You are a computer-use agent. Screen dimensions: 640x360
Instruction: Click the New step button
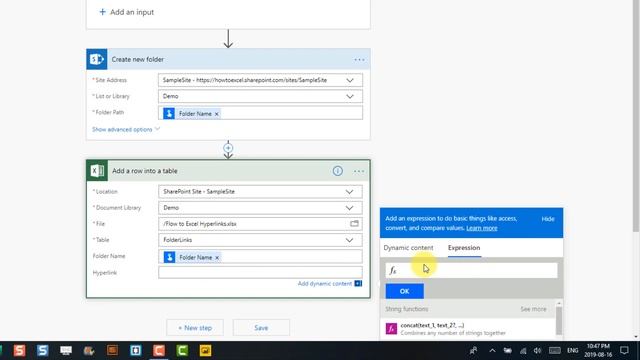pyautogui.click(x=195, y=328)
